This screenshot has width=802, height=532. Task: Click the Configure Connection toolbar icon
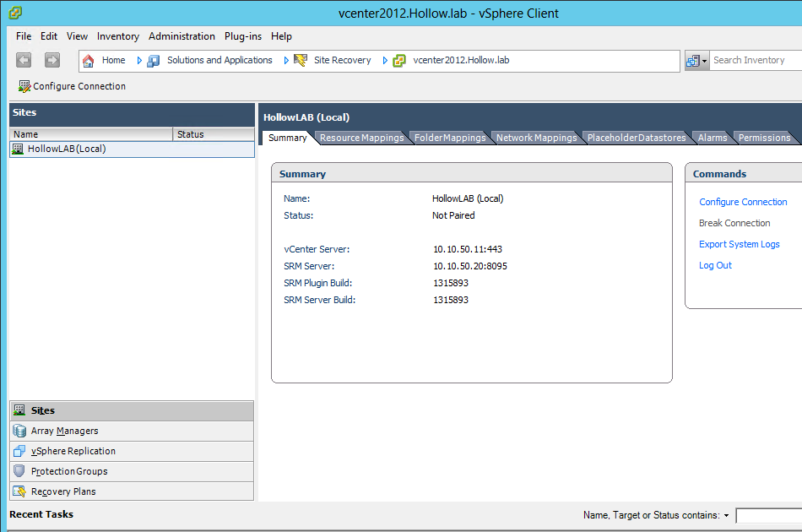(x=24, y=86)
